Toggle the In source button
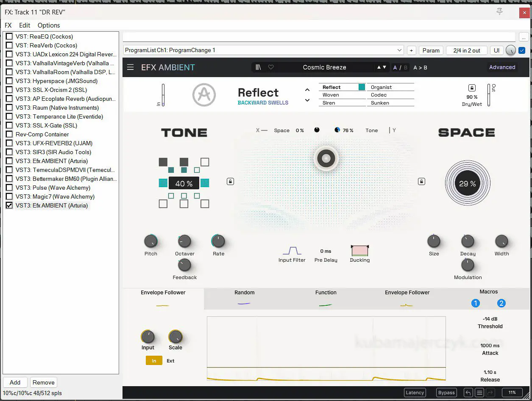Screen dimensions: 532x401 tap(154, 361)
